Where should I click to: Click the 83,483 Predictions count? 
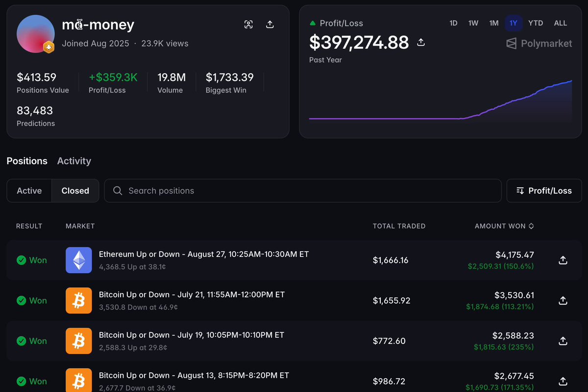click(35, 111)
